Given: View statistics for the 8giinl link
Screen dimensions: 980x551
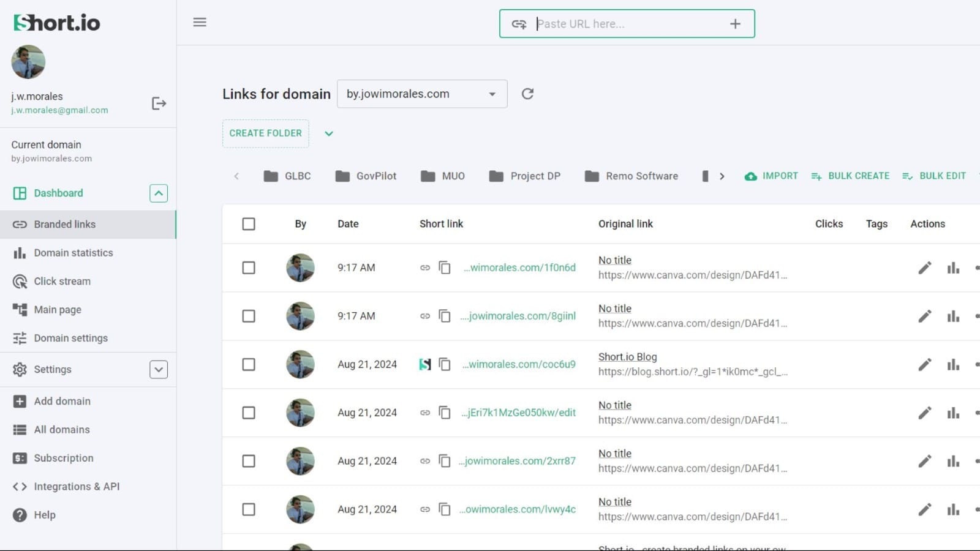Looking at the screenshot, I should pos(953,316).
